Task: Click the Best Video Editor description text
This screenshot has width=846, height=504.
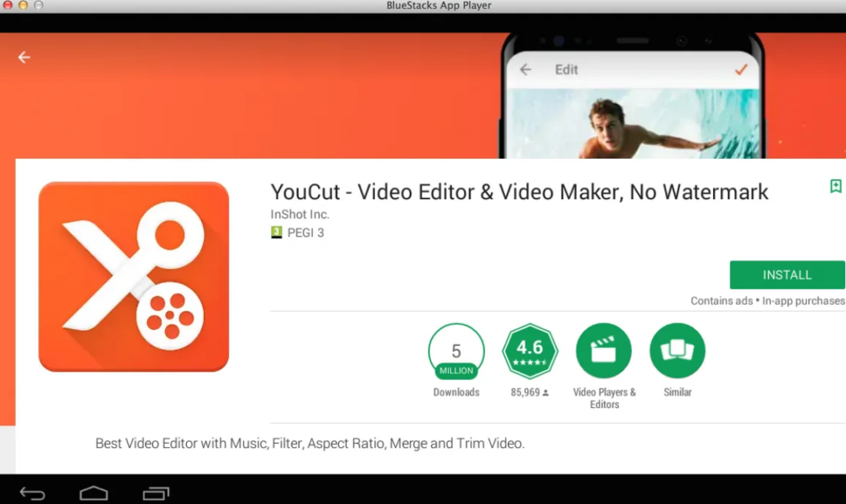Action: [310, 443]
